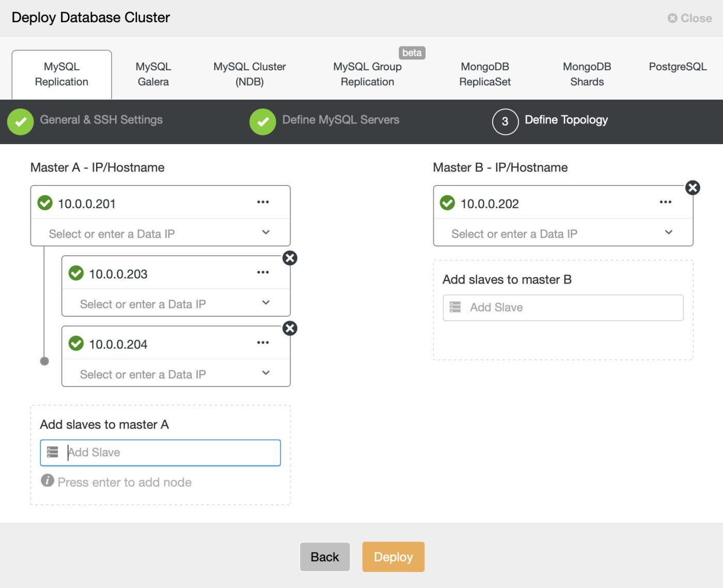Click the server icon in Master B's Add Slave field

coord(454,307)
